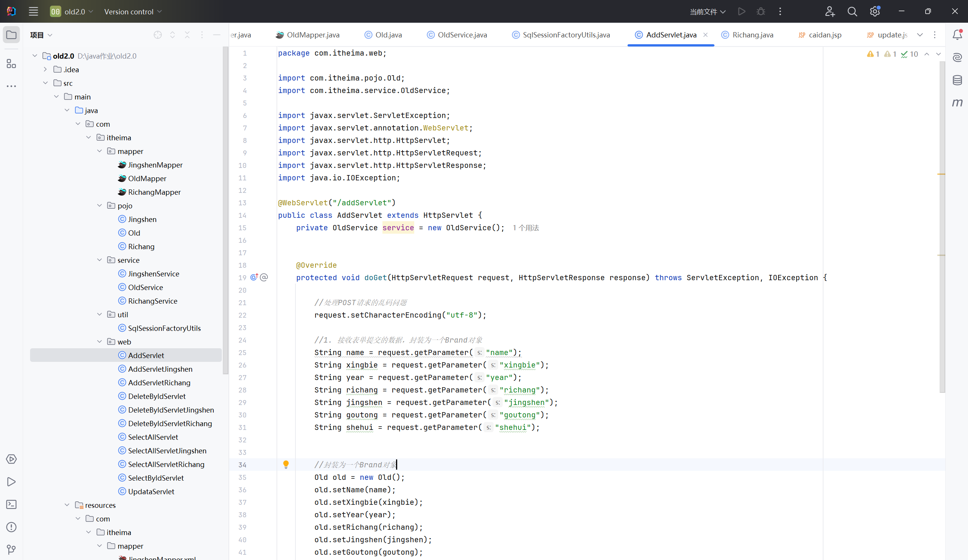
Task: Click the lightbulb quick-fix icon
Action: 286,464
